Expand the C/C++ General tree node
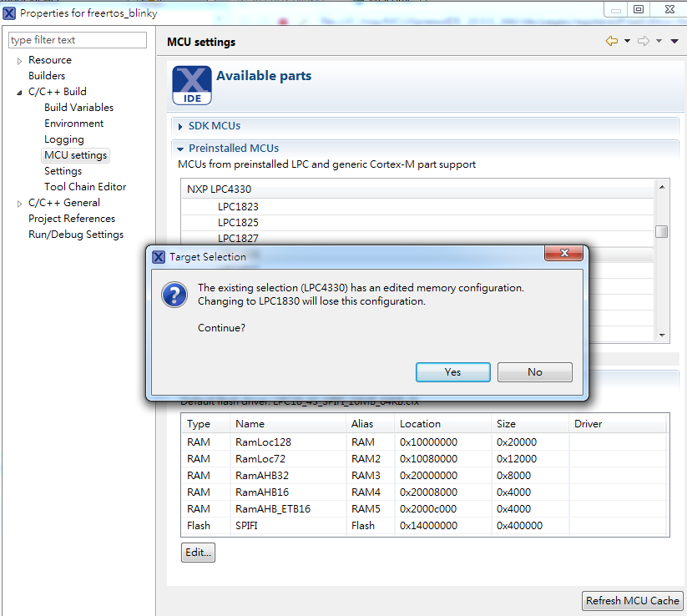 coord(19,204)
